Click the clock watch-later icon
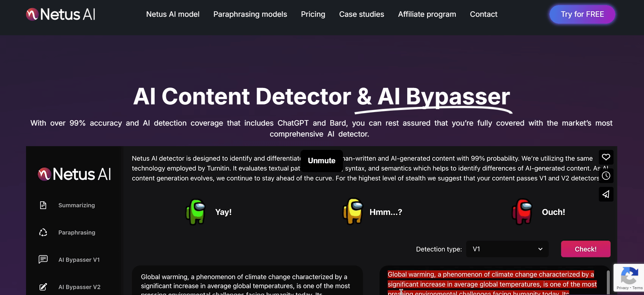This screenshot has height=295, width=644. (606, 176)
